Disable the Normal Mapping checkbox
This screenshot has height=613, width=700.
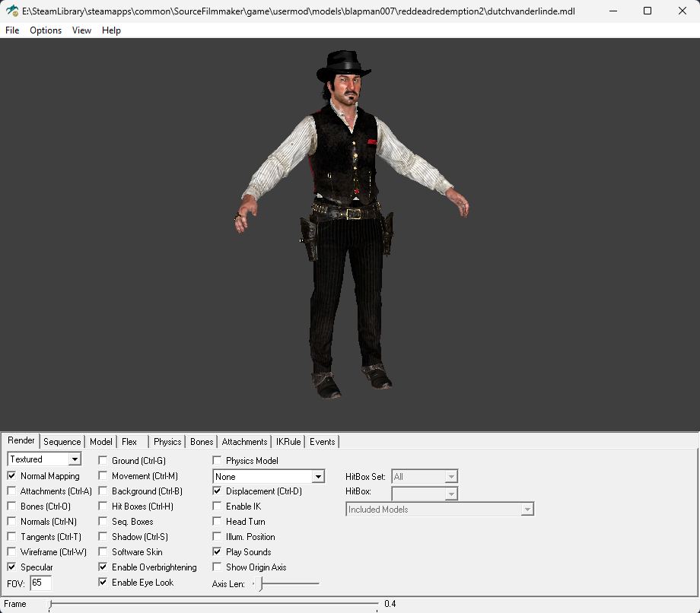11,476
